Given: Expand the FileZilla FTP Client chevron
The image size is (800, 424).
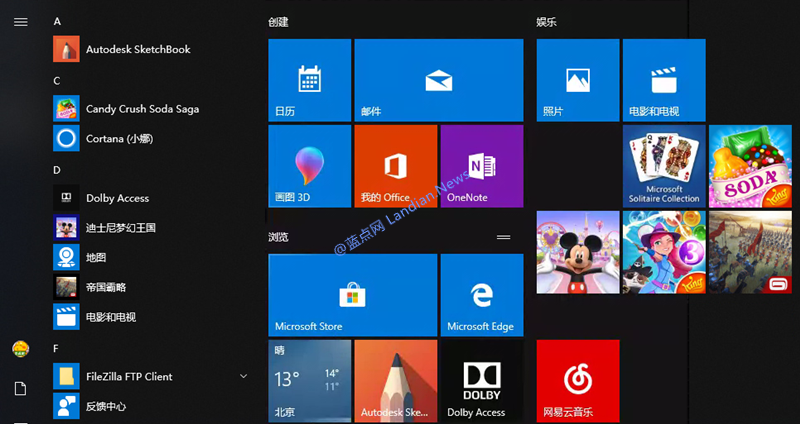Looking at the screenshot, I should 243,377.
